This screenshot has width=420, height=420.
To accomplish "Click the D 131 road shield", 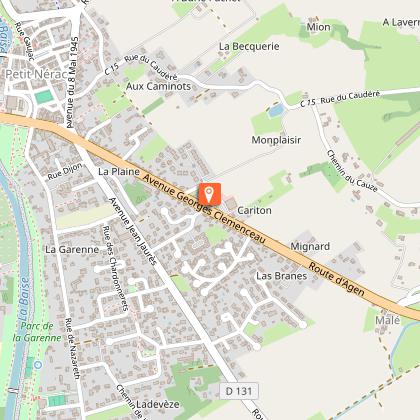I will tap(239, 391).
